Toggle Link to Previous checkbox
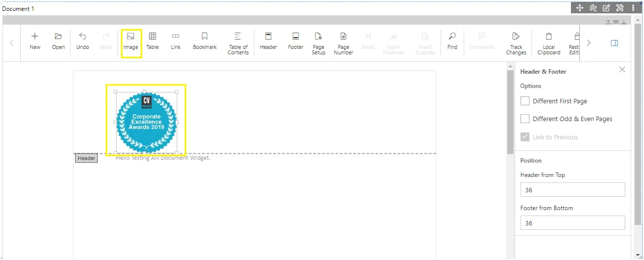644x260 pixels. pos(524,137)
